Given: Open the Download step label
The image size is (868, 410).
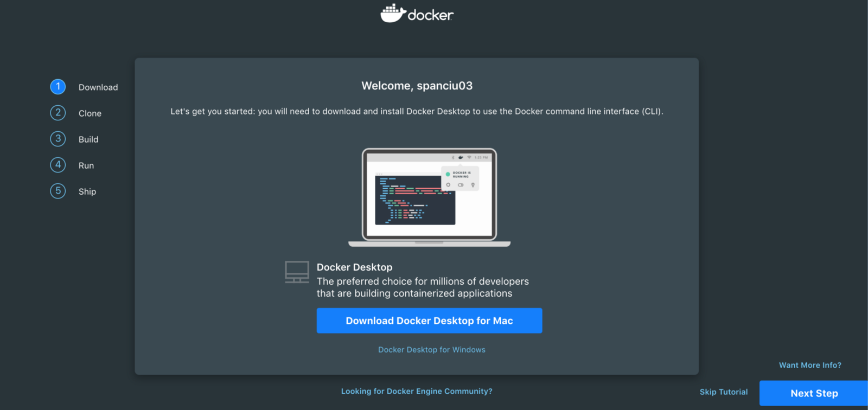Looking at the screenshot, I should tap(98, 87).
